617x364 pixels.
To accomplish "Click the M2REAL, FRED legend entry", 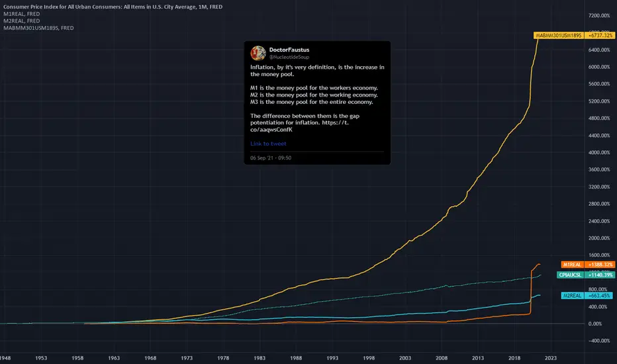I will tap(22, 21).
